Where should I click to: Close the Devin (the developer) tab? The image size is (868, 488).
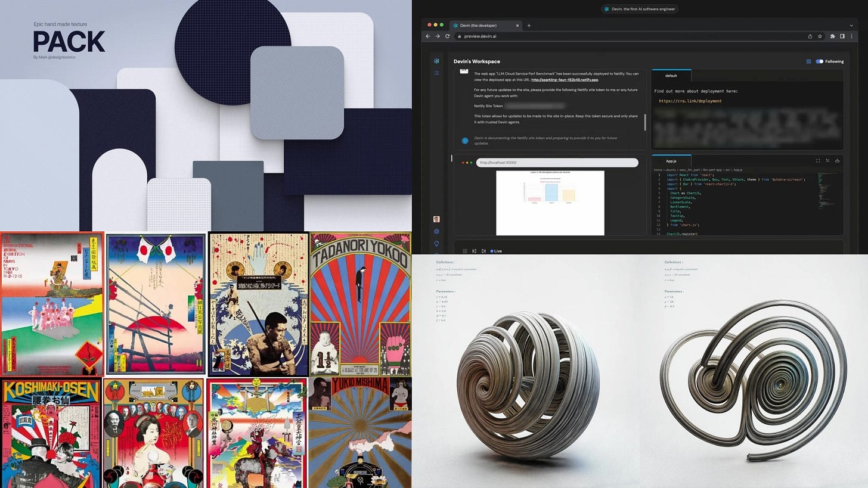[517, 26]
